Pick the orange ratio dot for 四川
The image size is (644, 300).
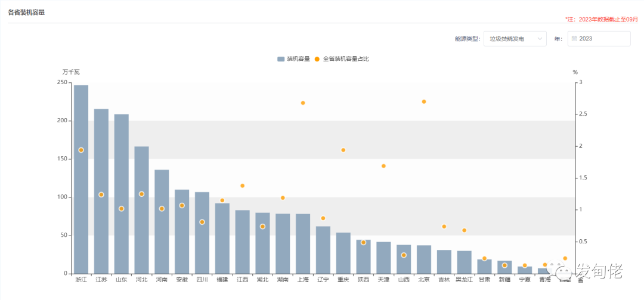pos(202,222)
